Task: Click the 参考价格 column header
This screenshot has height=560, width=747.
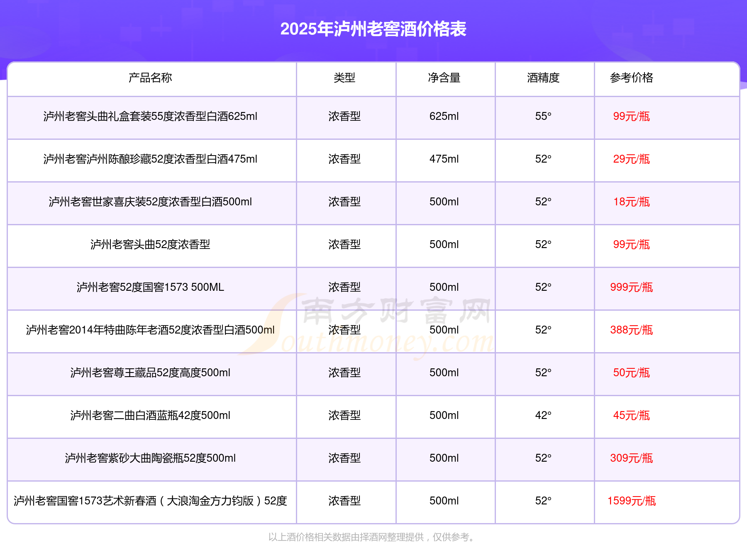Action: click(x=631, y=78)
